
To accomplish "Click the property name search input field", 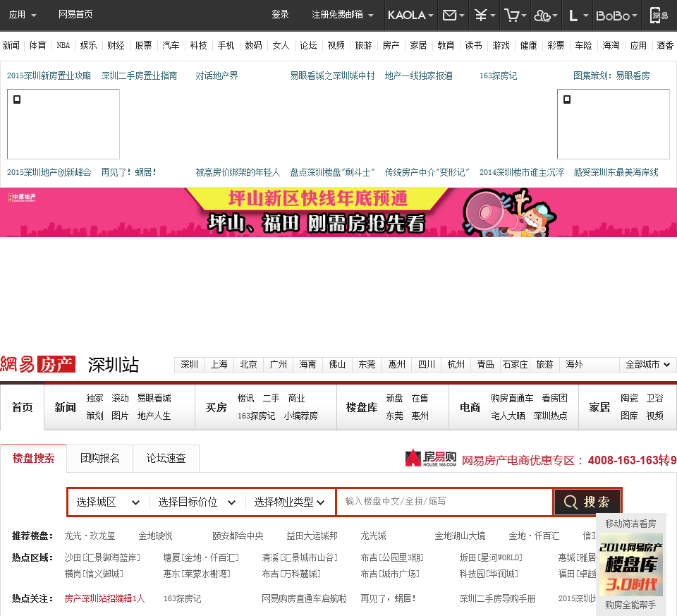I will click(x=444, y=502).
